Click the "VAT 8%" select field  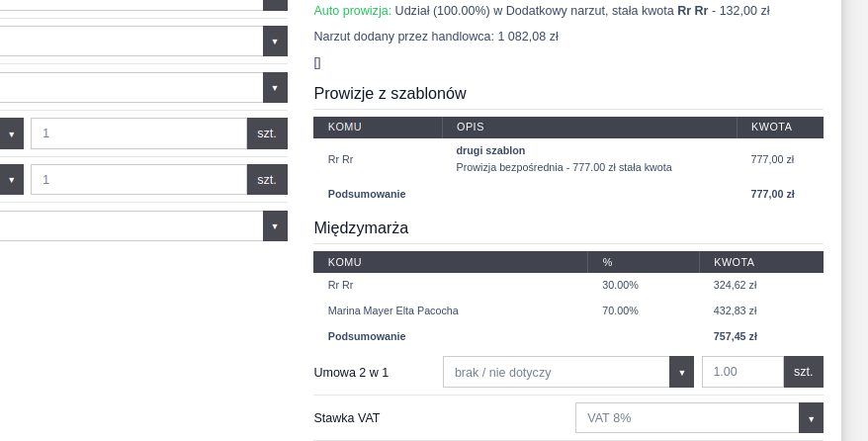687,418
